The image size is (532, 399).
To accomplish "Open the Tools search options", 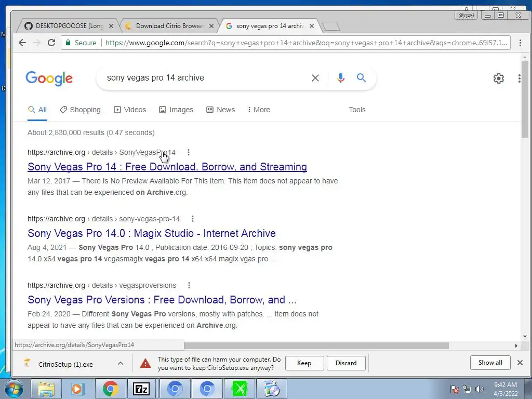I will click(357, 110).
